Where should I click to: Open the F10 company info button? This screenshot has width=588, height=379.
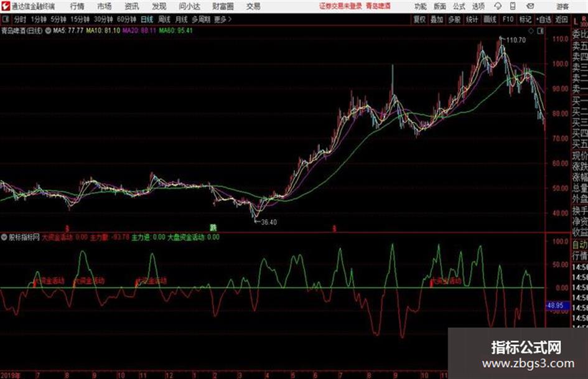click(x=508, y=19)
